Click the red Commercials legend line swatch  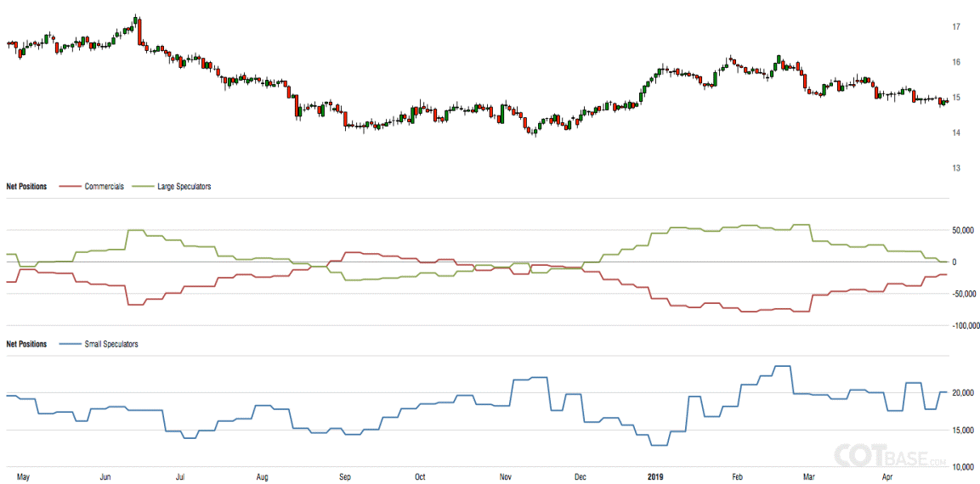pos(70,187)
